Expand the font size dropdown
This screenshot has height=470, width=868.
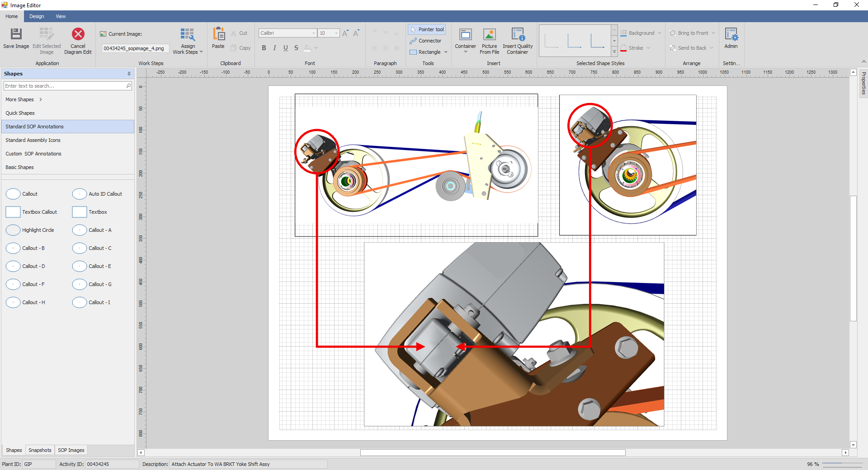click(x=336, y=33)
